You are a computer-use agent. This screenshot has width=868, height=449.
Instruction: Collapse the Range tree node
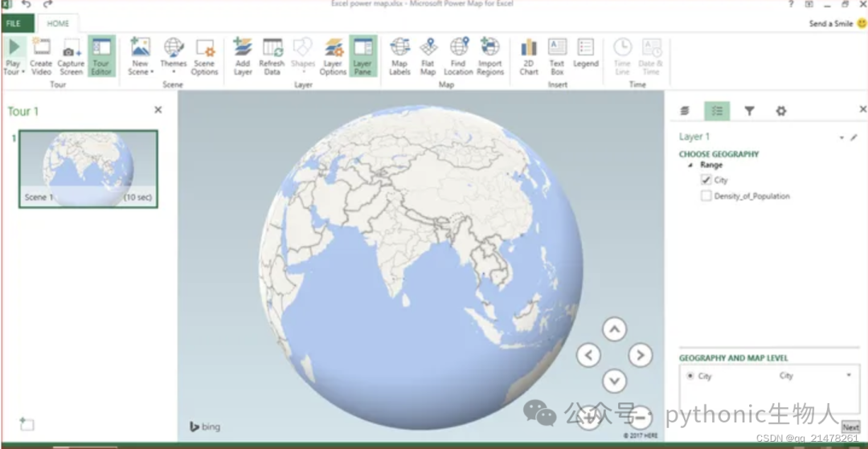[x=690, y=165]
